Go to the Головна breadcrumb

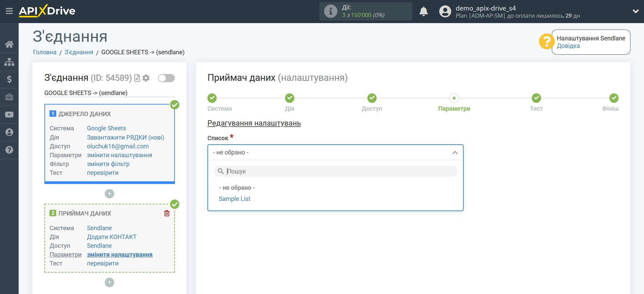tap(45, 52)
